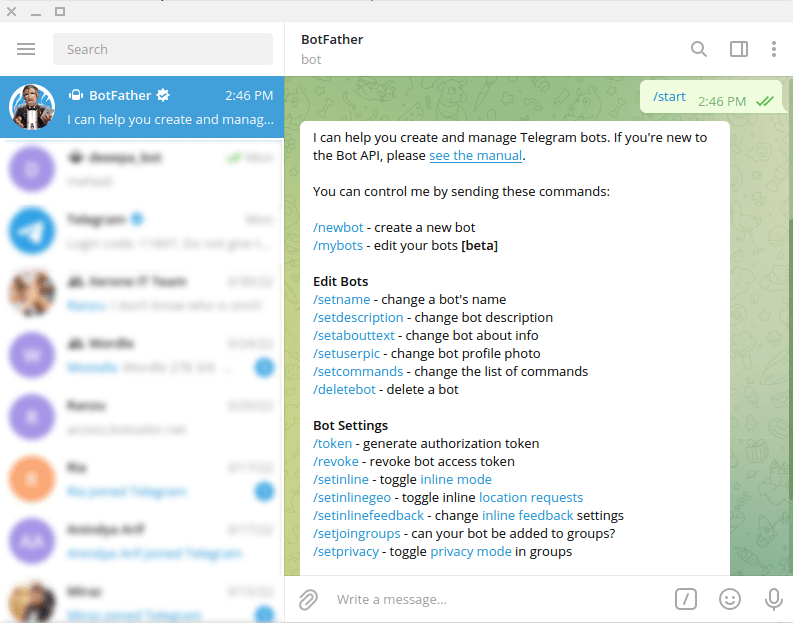The width and height of the screenshot is (793, 623).
Task: Click the search icon in chat header
Action: tap(699, 49)
